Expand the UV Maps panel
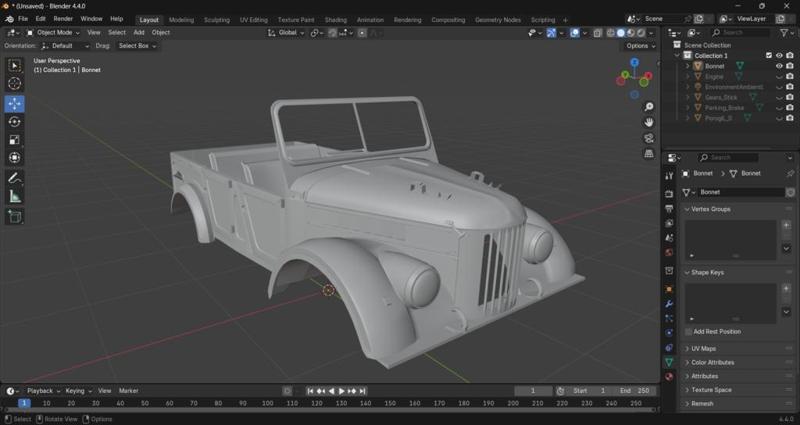800x425 pixels. pos(703,349)
